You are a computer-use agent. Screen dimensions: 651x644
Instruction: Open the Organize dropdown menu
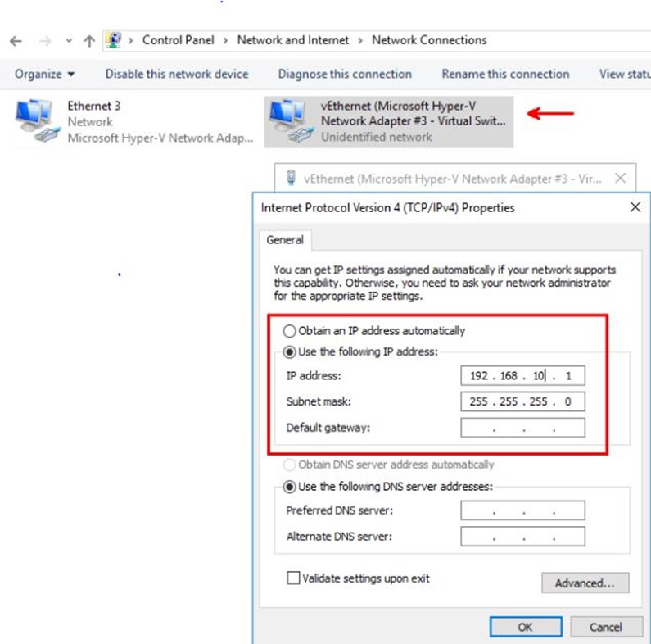click(44, 74)
